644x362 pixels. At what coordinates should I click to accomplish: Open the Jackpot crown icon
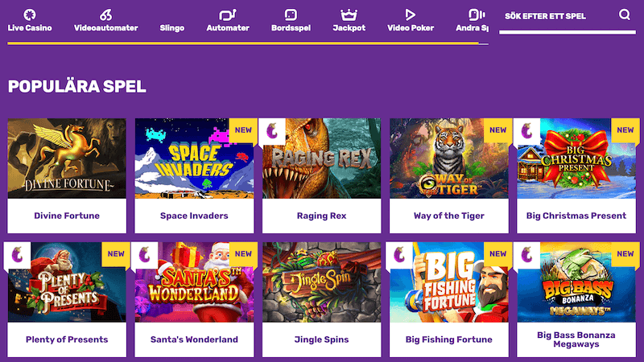[349, 14]
